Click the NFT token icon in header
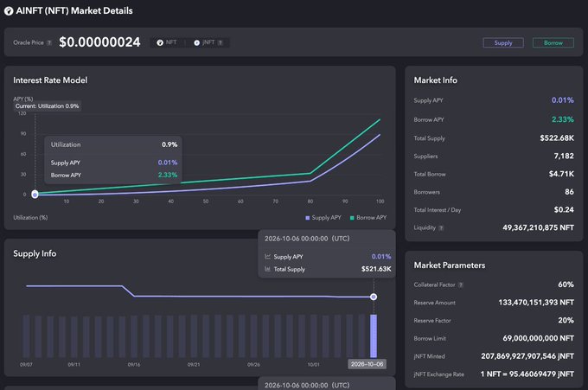Screen dimensions: 588x390 pyautogui.click(x=160, y=42)
